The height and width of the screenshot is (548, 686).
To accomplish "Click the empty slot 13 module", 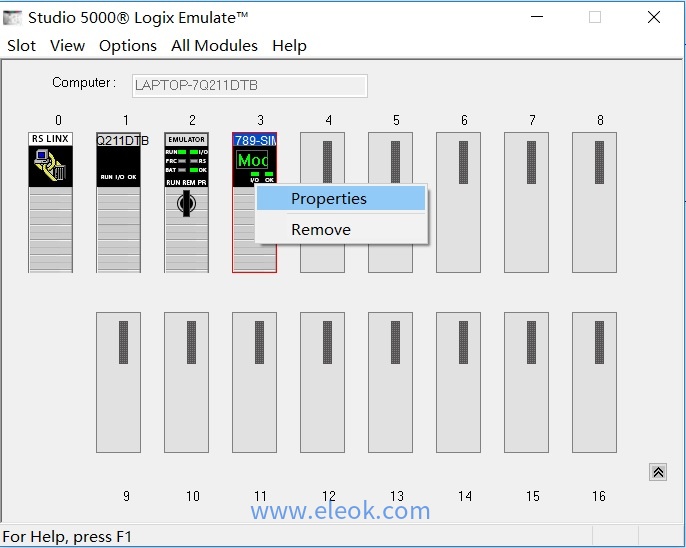I will (390, 382).
